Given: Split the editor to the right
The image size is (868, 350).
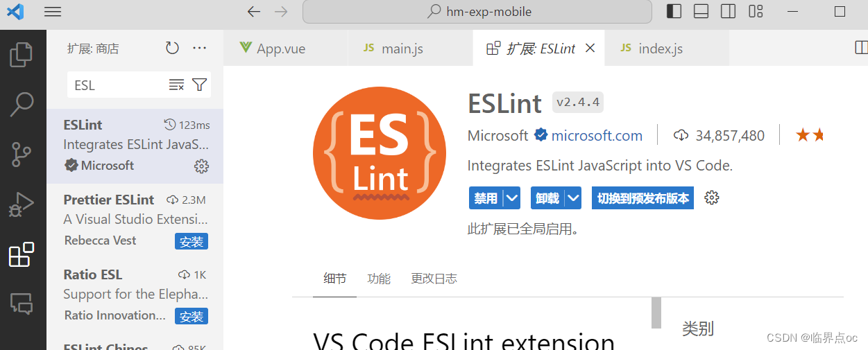Looking at the screenshot, I should pos(861,48).
